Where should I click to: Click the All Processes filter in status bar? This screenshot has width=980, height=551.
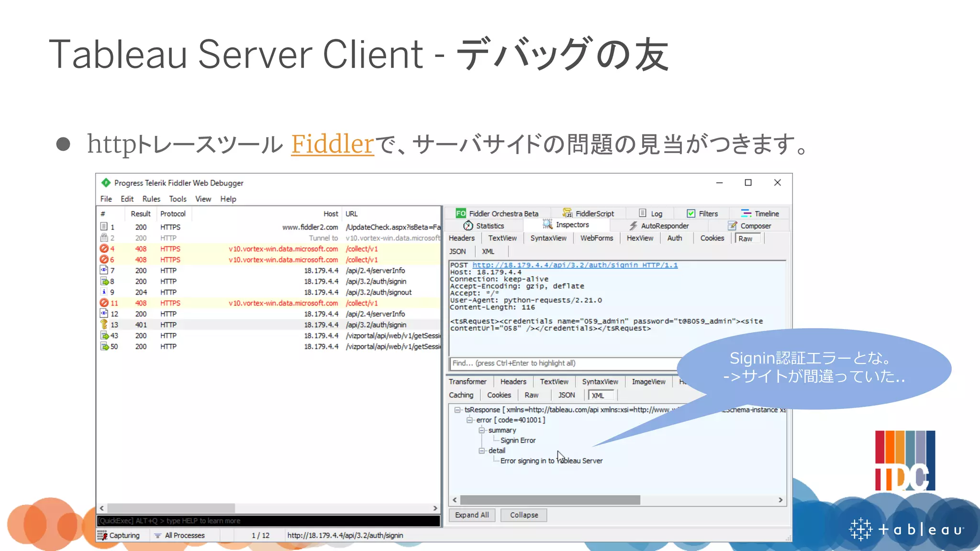point(179,536)
